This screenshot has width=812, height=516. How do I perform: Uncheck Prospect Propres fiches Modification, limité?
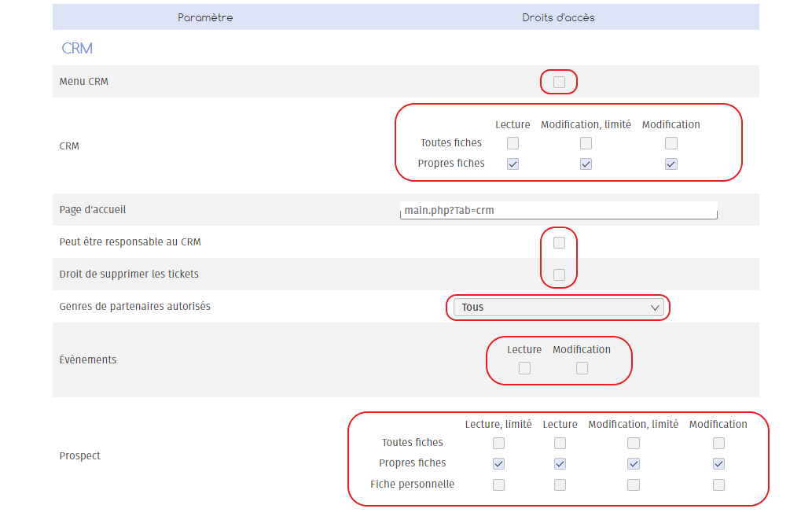pyautogui.click(x=634, y=463)
